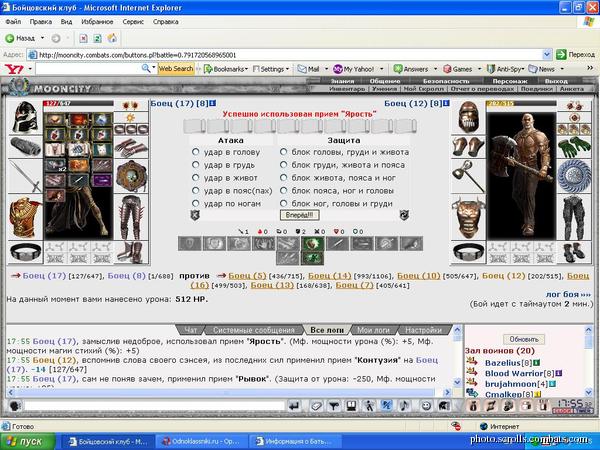The width and height of the screenshot is (600, 450).
Task: Click the browser refresh icon
Action: pyautogui.click(x=98, y=38)
